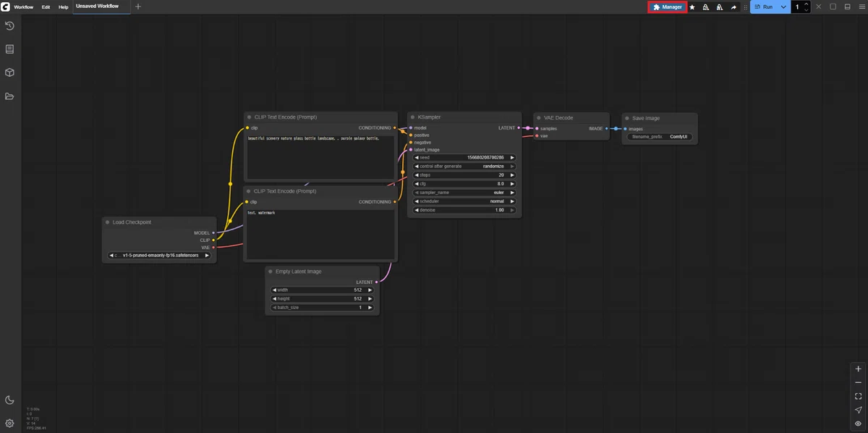The width and height of the screenshot is (868, 433).
Task: Click the ComfyUI logo icon
Action: [6, 7]
